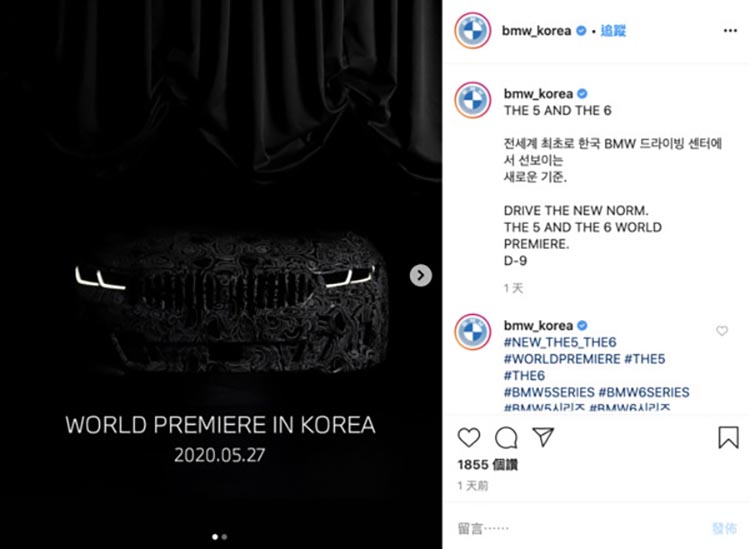Screen dimensions: 750x549
Task: Go to next carousel image arrow
Action: click(x=420, y=275)
